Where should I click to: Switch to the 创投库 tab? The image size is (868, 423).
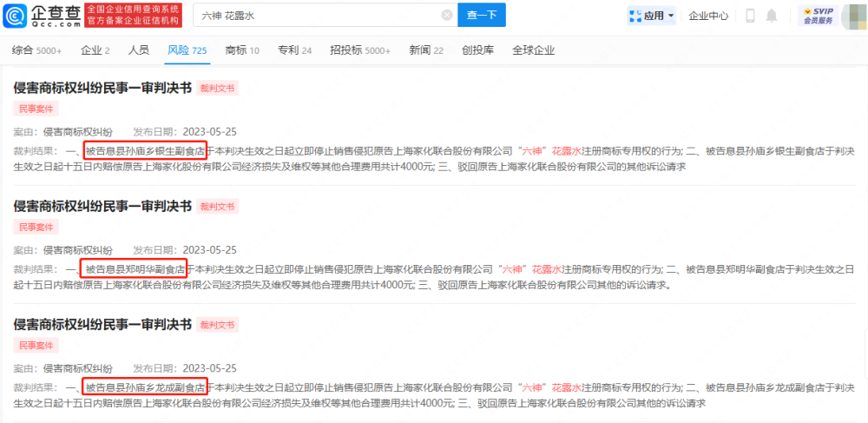477,50
